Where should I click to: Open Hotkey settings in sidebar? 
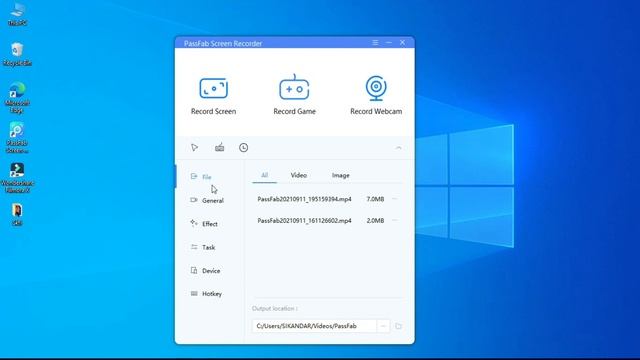pos(206,293)
